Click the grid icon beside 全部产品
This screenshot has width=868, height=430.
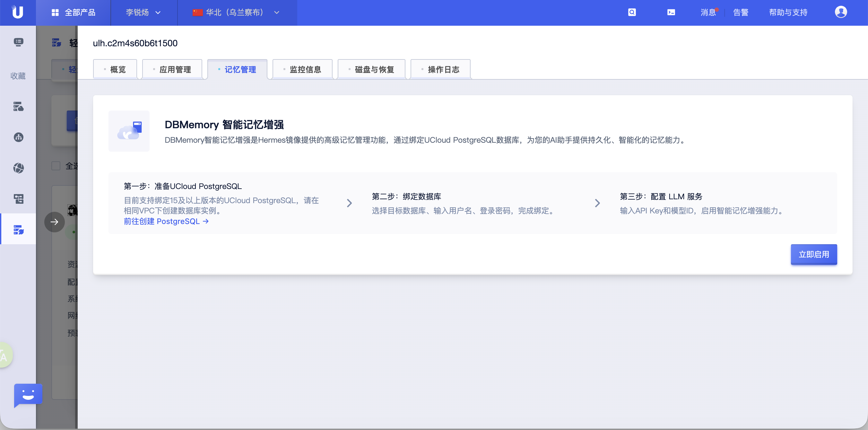55,13
